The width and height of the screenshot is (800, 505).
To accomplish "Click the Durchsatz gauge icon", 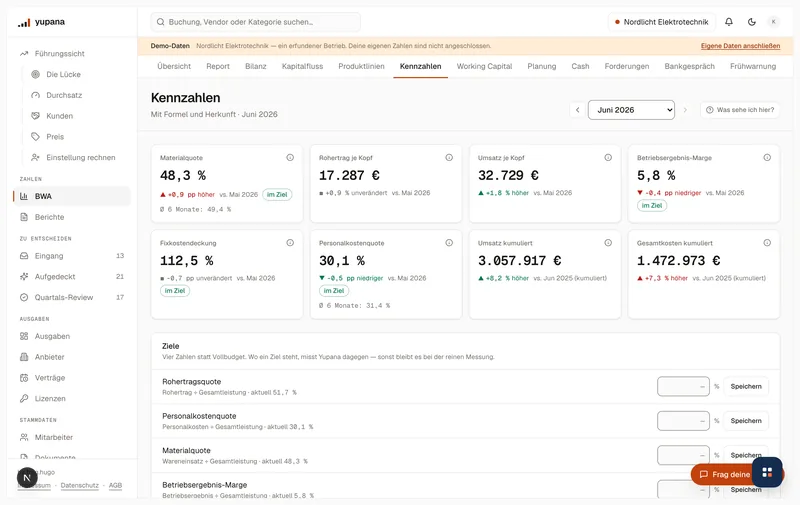I will (x=35, y=95).
